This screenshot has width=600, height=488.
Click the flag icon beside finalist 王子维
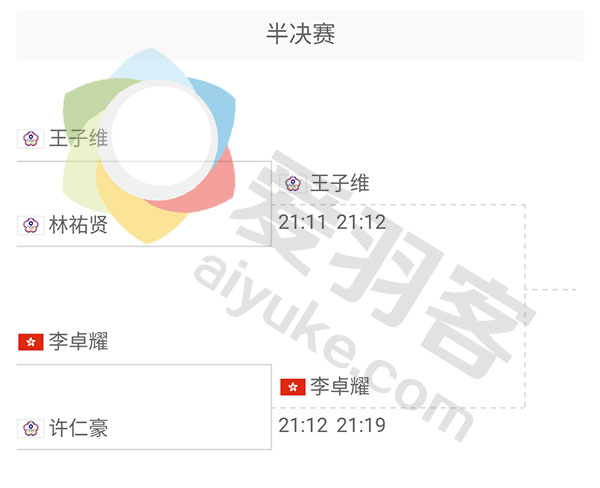[x=293, y=184]
